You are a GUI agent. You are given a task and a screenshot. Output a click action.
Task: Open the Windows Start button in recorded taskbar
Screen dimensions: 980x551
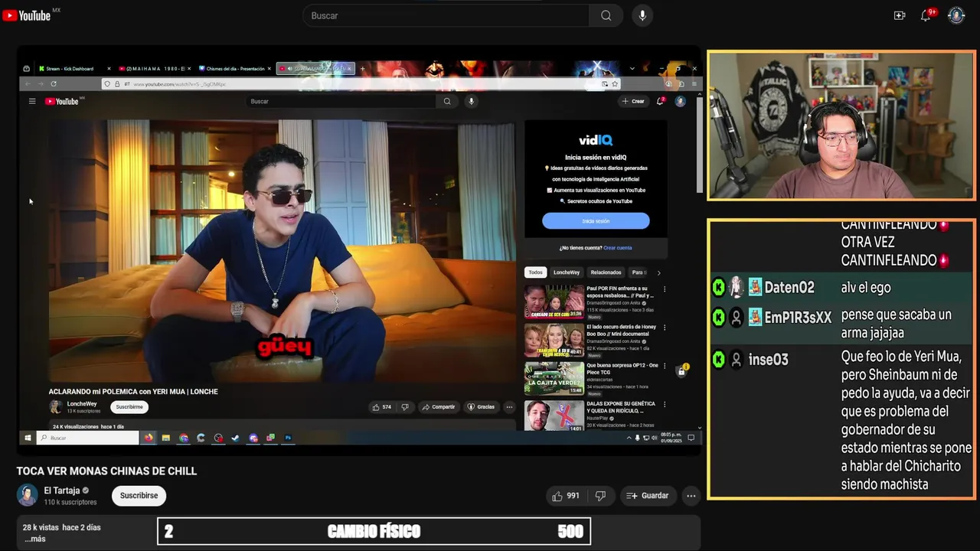(x=28, y=438)
